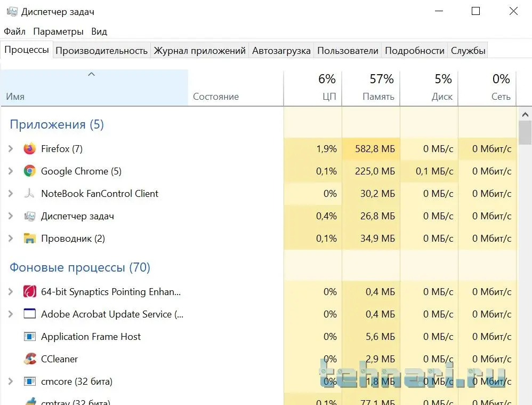Screen dimensions: 532x405
Task: Select the Google Chrome icon
Action: (30, 171)
